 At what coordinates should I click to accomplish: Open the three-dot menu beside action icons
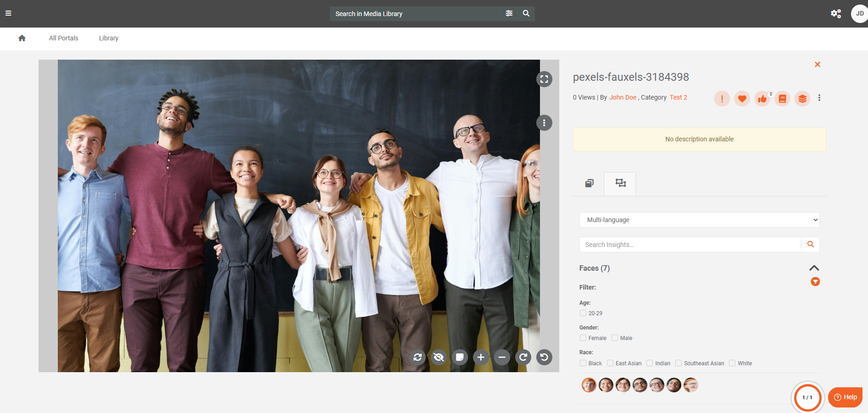coord(819,98)
